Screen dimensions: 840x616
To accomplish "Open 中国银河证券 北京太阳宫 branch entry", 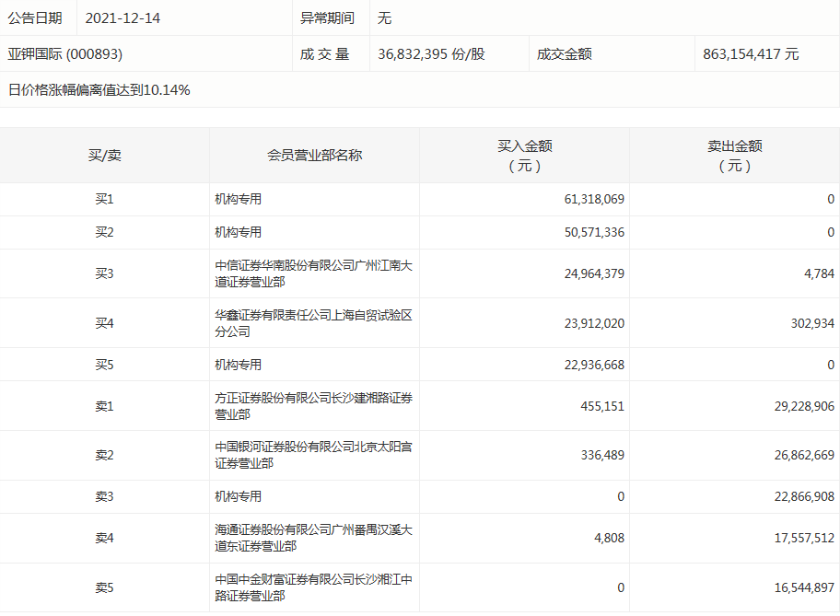I will tap(313, 456).
